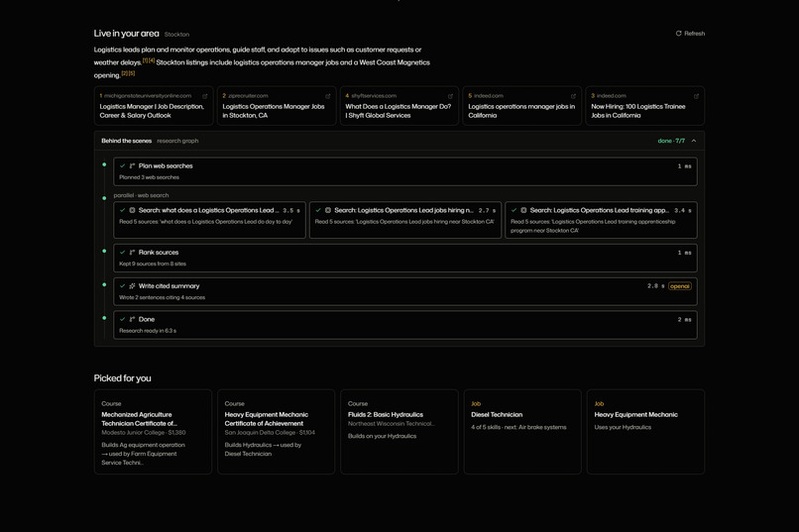Open external link icon on shyftservices.com card
The image size is (799, 532).
coord(450,96)
